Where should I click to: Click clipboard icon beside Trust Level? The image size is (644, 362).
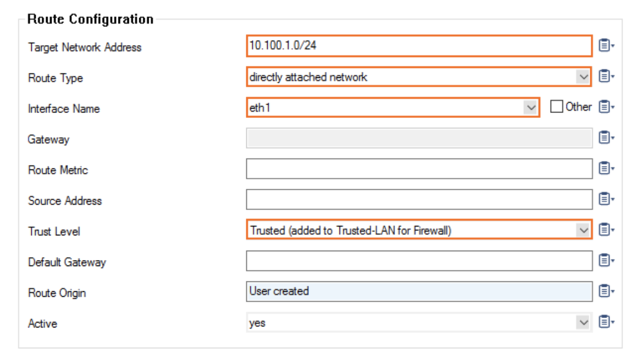(605, 230)
